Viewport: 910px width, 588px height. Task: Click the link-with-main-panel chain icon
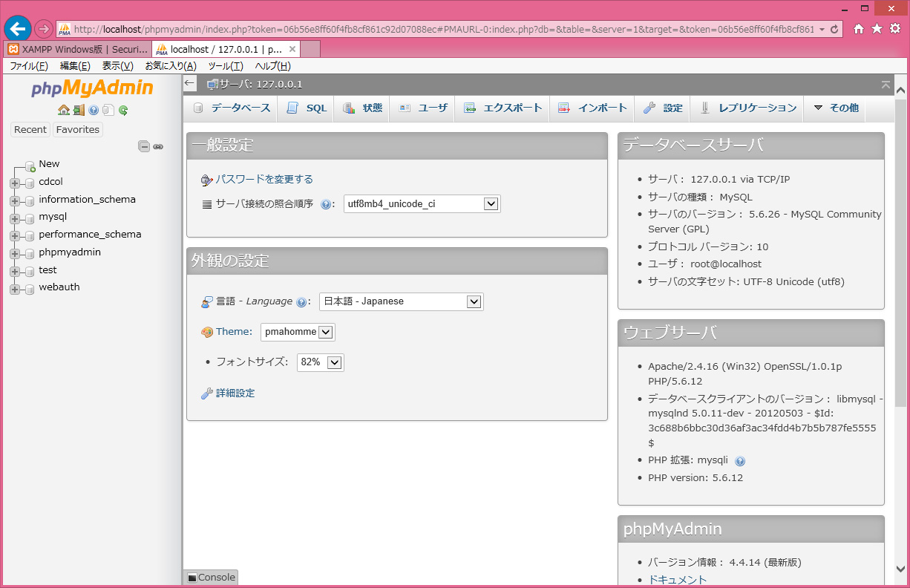158,146
